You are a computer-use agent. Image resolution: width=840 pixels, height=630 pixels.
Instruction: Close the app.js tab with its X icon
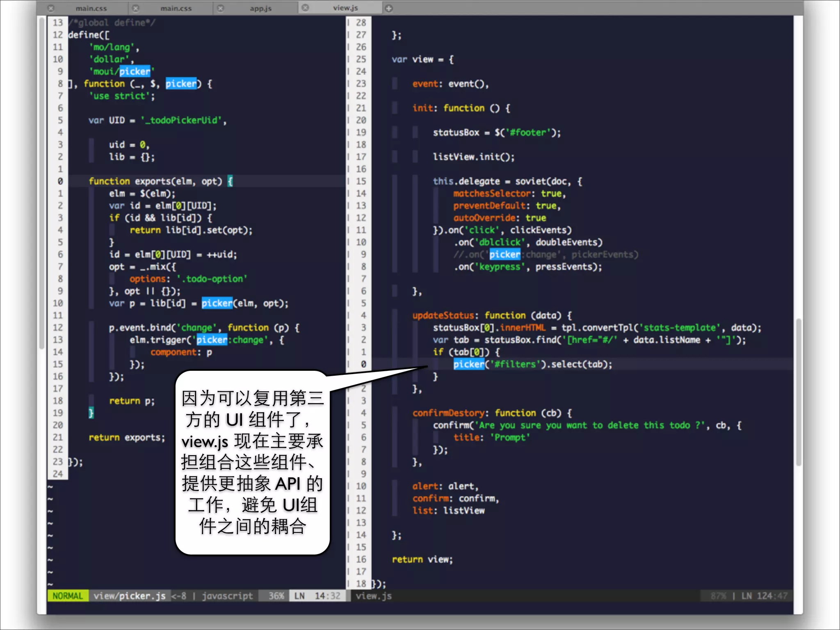(x=221, y=8)
